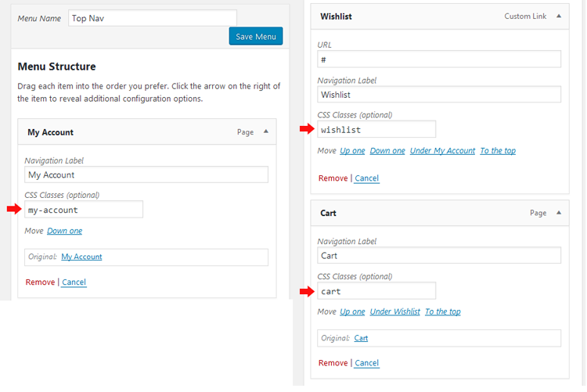This screenshot has height=392, width=587.
Task: Remove the Wishlist menu item
Action: click(x=333, y=178)
